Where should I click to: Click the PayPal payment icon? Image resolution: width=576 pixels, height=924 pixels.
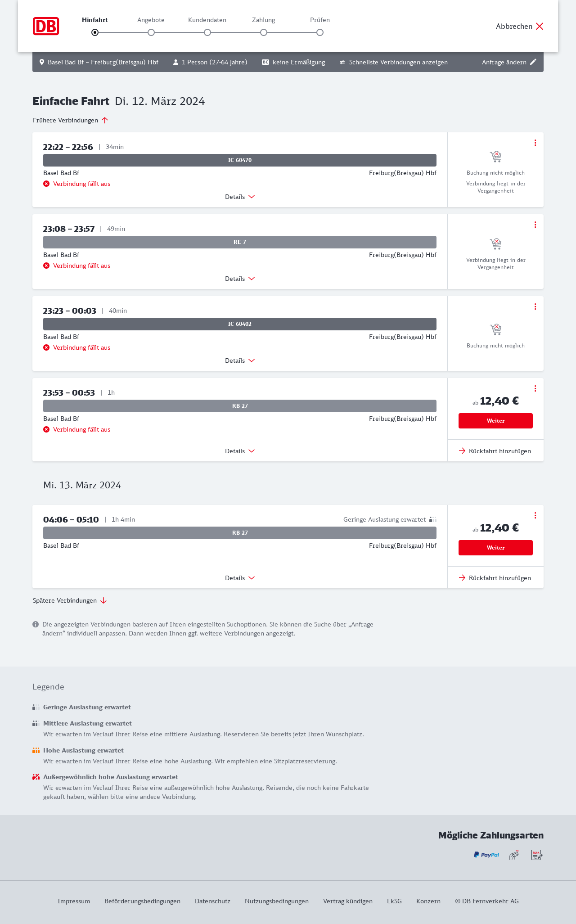click(x=486, y=855)
